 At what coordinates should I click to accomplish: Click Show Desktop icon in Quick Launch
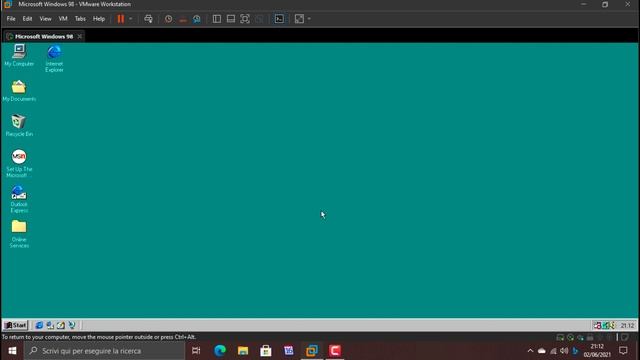point(61,325)
